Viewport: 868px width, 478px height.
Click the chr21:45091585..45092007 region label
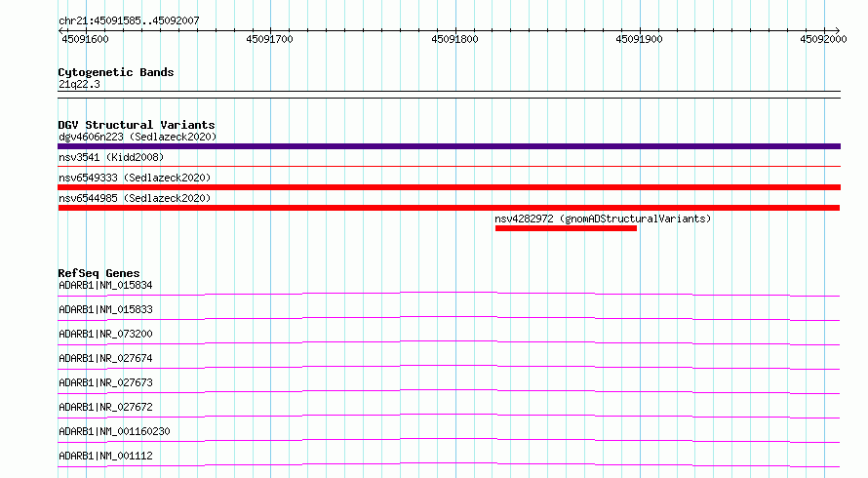[x=129, y=20]
